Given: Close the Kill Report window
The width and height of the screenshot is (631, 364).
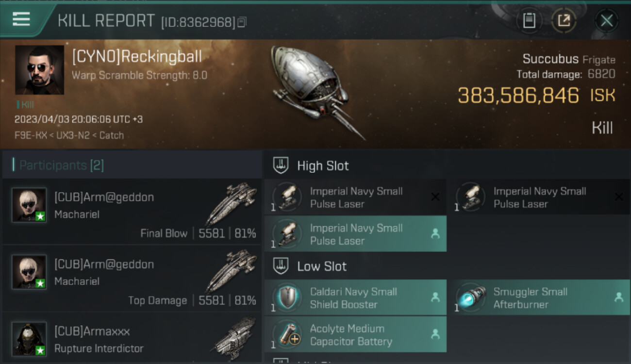Looking at the screenshot, I should [607, 20].
